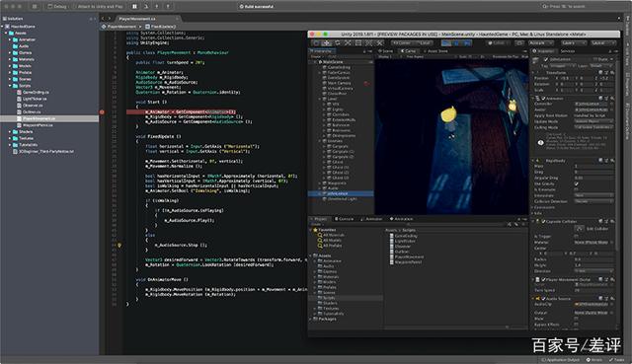Click the Edit Collider icon button
This screenshot has height=364, width=632.
click(x=580, y=228)
